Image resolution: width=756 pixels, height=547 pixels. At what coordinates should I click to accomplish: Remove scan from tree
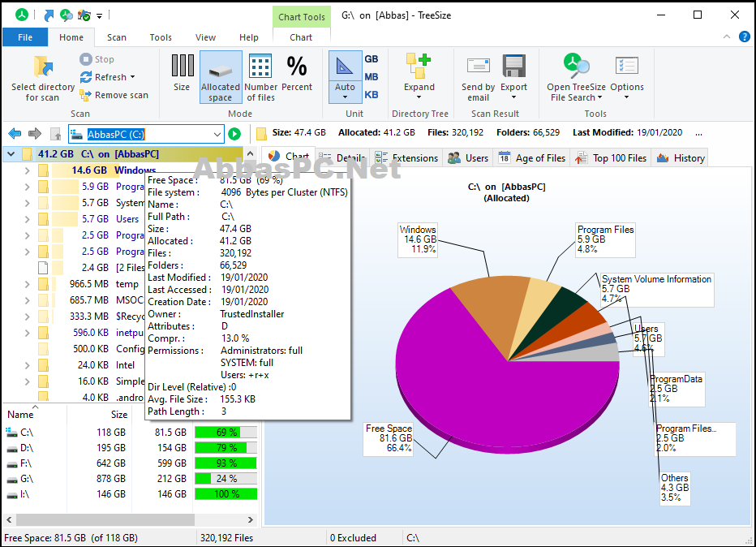click(114, 95)
